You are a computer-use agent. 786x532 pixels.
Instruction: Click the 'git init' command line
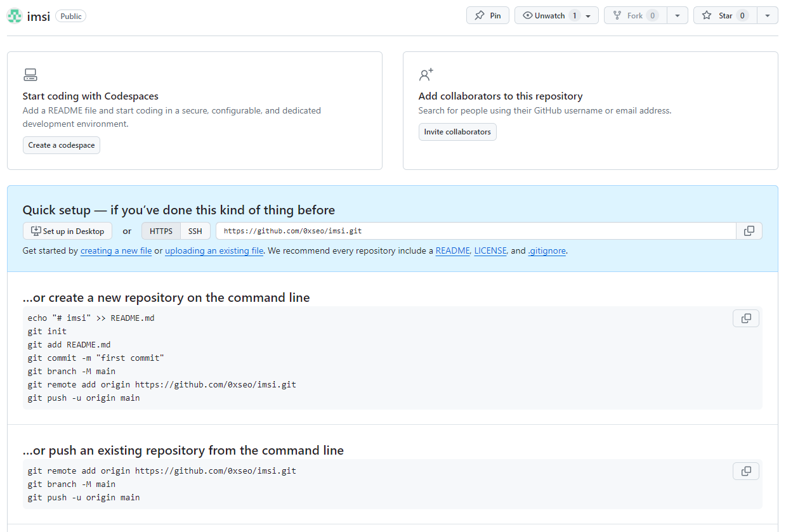(47, 331)
